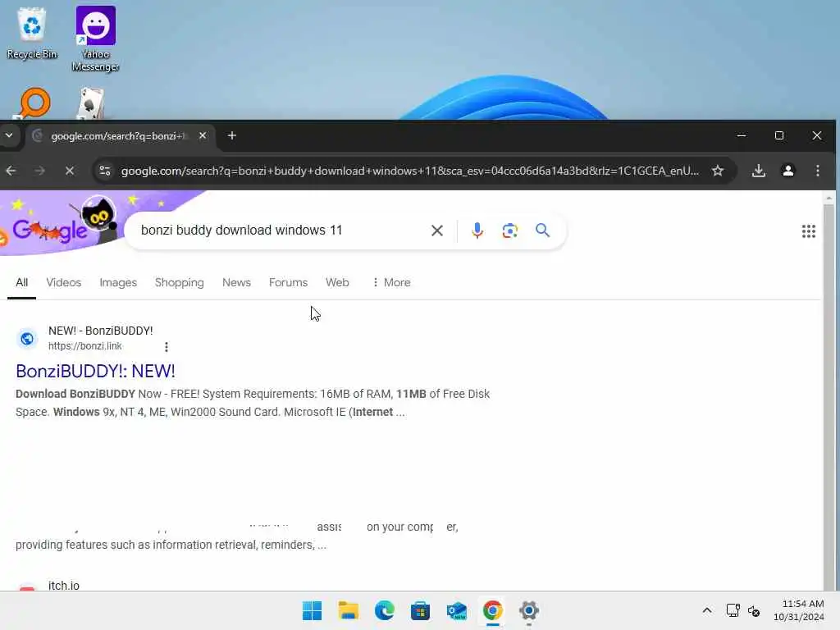Switch to the Videos tab

click(63, 282)
